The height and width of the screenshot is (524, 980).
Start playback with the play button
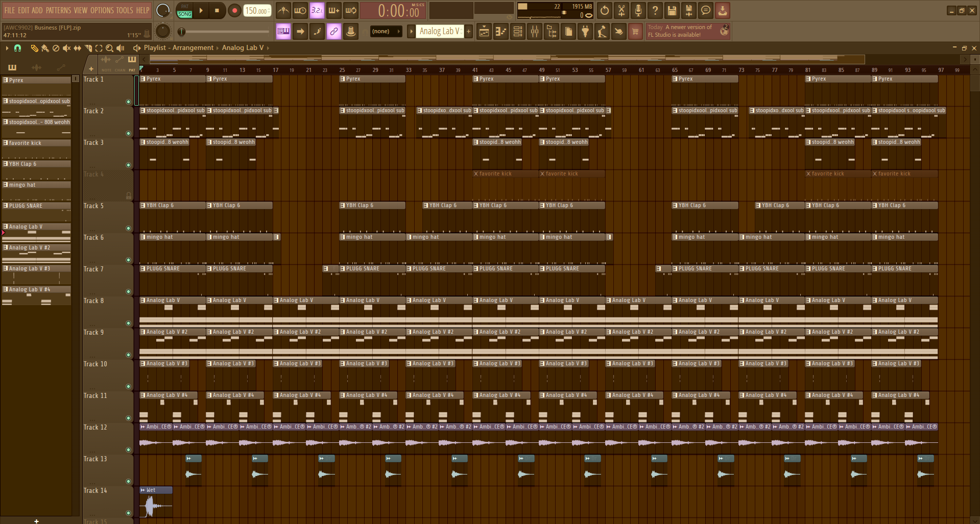pyautogui.click(x=201, y=10)
